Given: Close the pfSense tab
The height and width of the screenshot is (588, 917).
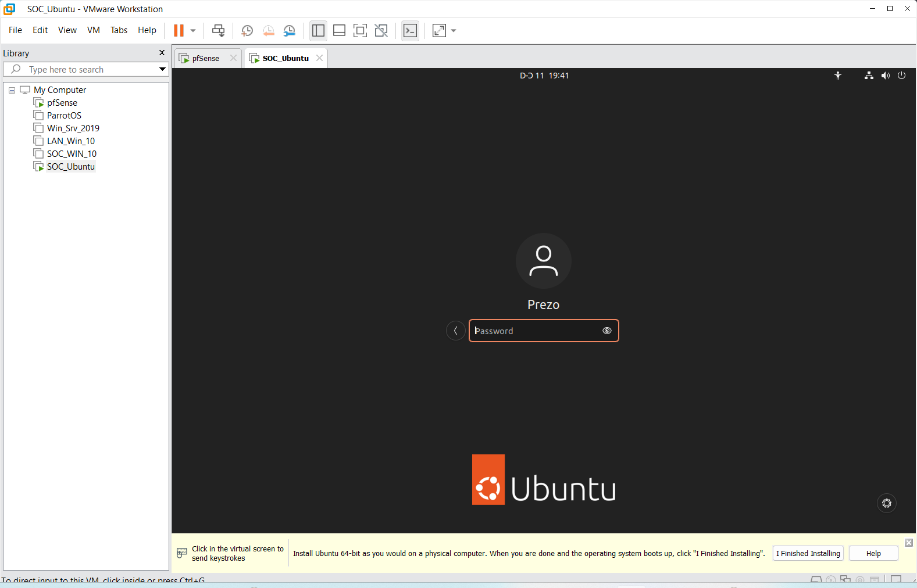Looking at the screenshot, I should coord(233,58).
